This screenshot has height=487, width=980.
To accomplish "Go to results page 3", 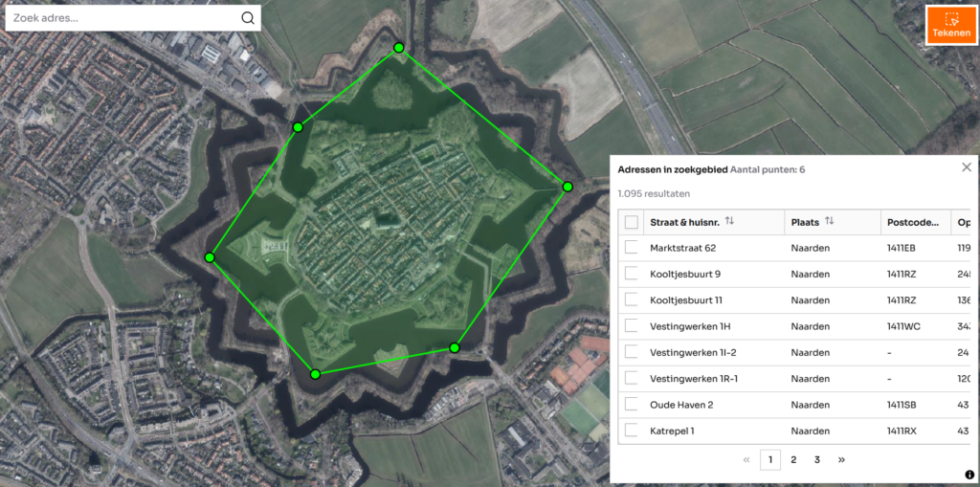I will [x=817, y=460].
